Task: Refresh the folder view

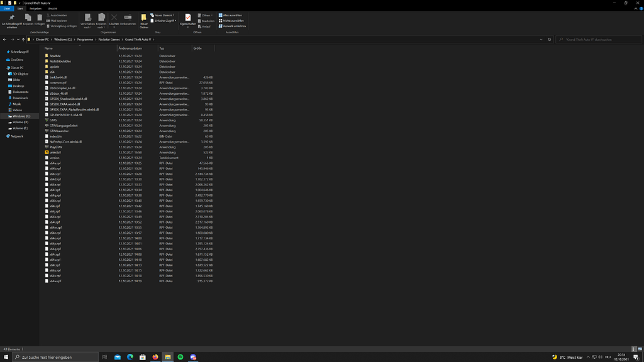Action: (550, 40)
